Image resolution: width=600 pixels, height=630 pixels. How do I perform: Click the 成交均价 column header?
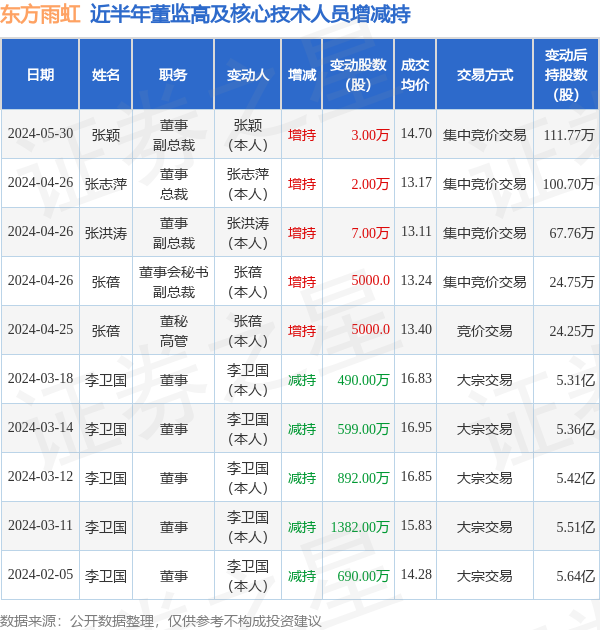point(415,75)
